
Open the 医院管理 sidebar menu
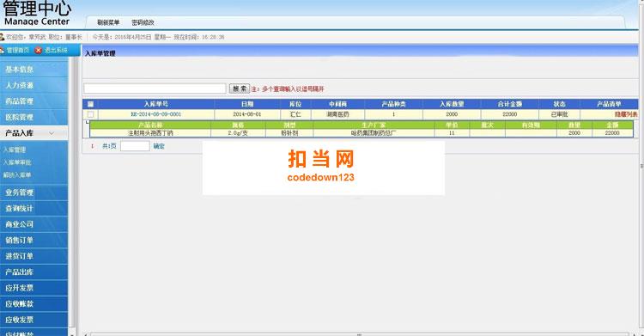tap(33, 117)
